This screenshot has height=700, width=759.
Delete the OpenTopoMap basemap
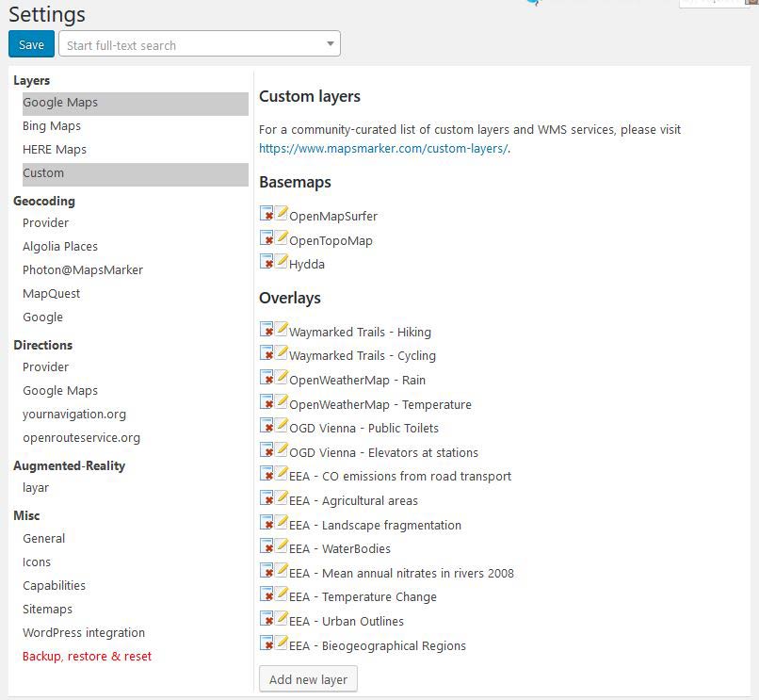pos(266,237)
